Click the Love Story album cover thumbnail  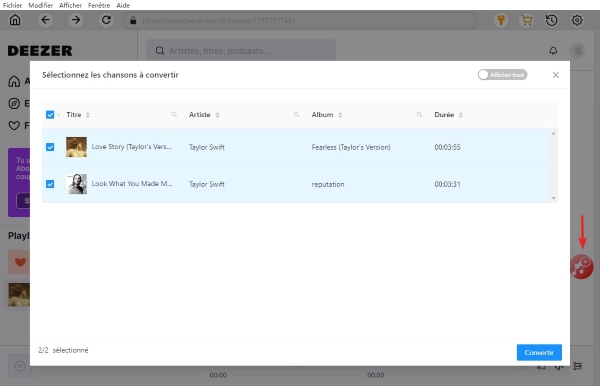click(x=76, y=147)
